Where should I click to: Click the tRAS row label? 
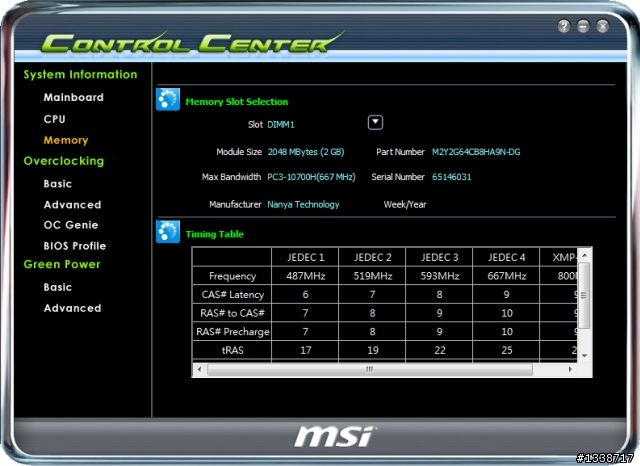232,350
